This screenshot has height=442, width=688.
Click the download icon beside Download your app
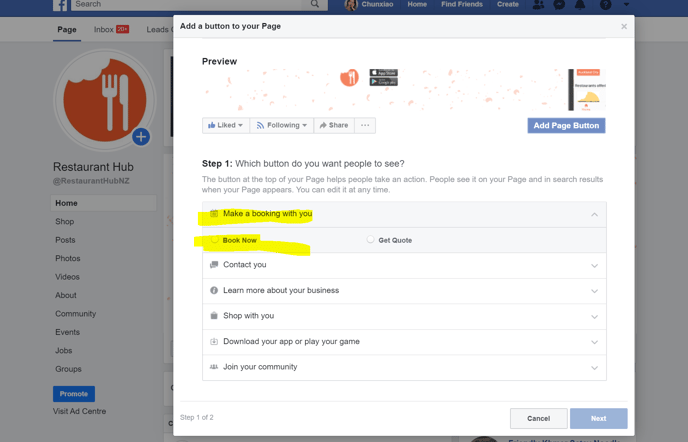[x=214, y=341]
